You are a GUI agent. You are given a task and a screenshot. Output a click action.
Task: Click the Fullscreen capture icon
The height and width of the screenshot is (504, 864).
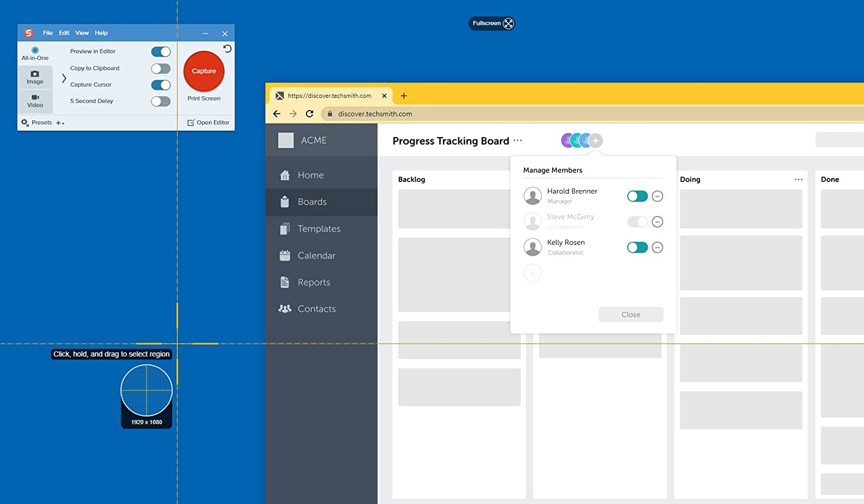coord(508,24)
